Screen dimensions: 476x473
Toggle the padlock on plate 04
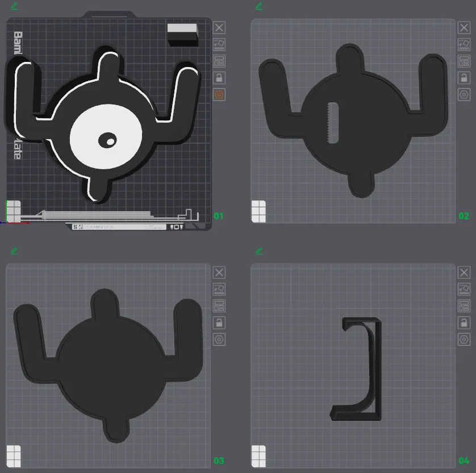[464, 323]
